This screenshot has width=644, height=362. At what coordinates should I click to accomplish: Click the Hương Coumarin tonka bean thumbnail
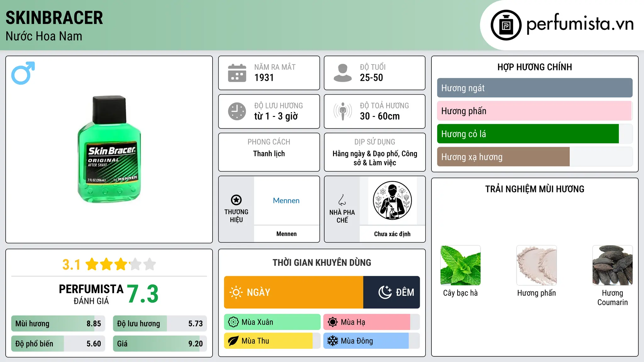pyautogui.click(x=613, y=265)
